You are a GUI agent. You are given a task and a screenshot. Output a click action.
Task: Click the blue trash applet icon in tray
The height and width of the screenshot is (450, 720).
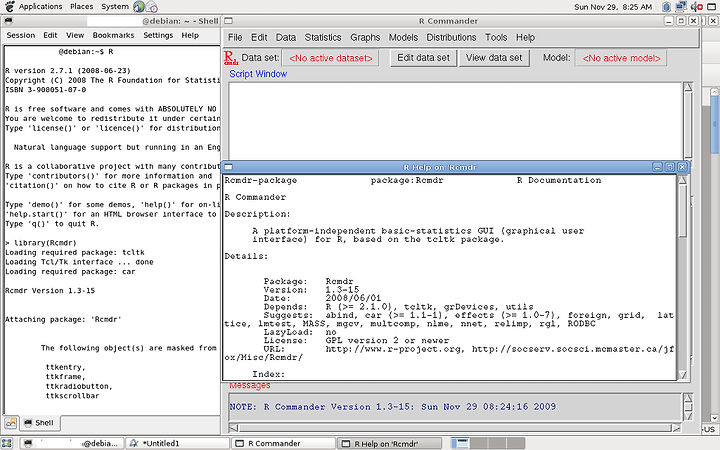pyautogui.click(x=666, y=7)
